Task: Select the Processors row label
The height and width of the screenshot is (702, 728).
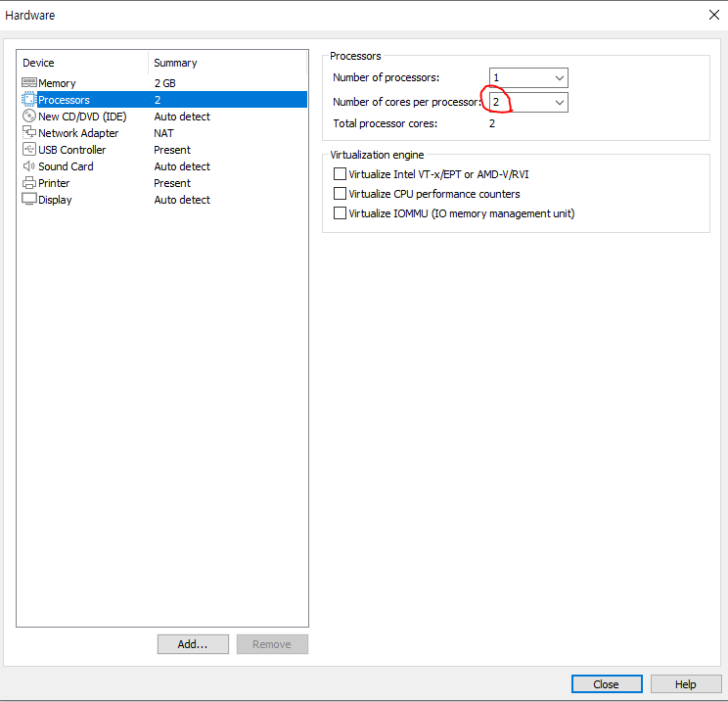Action: point(64,100)
